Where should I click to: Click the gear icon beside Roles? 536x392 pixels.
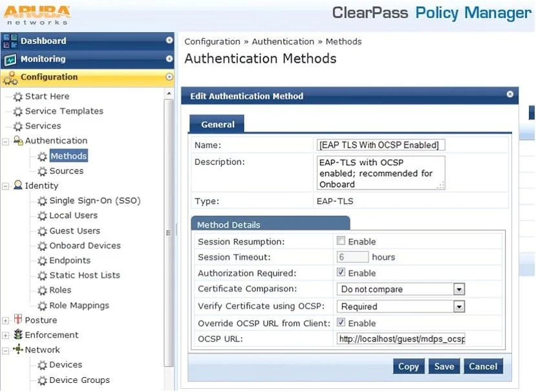(x=43, y=290)
